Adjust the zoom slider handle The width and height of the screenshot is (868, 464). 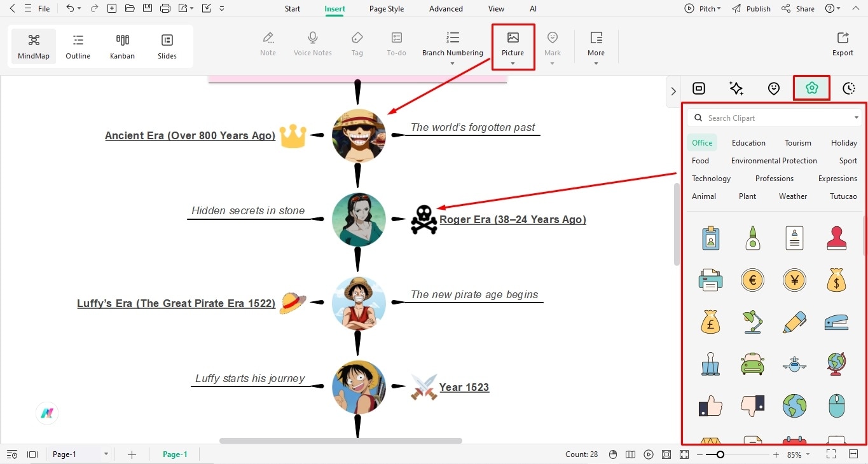click(x=720, y=454)
